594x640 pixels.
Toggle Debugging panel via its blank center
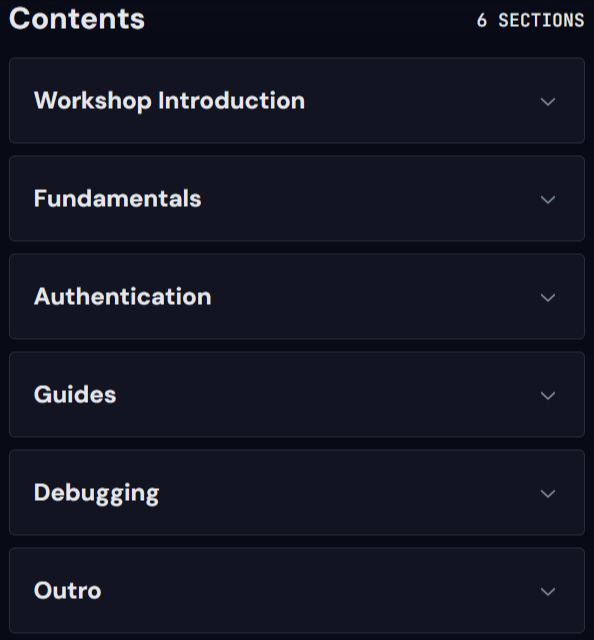tap(347, 492)
